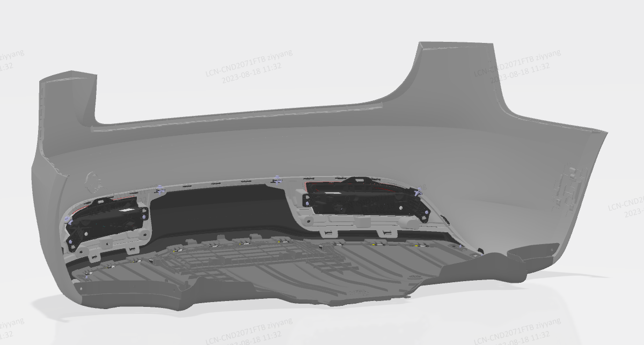
Task: Select the small fin at lower right corner
Action: pos(537,251)
